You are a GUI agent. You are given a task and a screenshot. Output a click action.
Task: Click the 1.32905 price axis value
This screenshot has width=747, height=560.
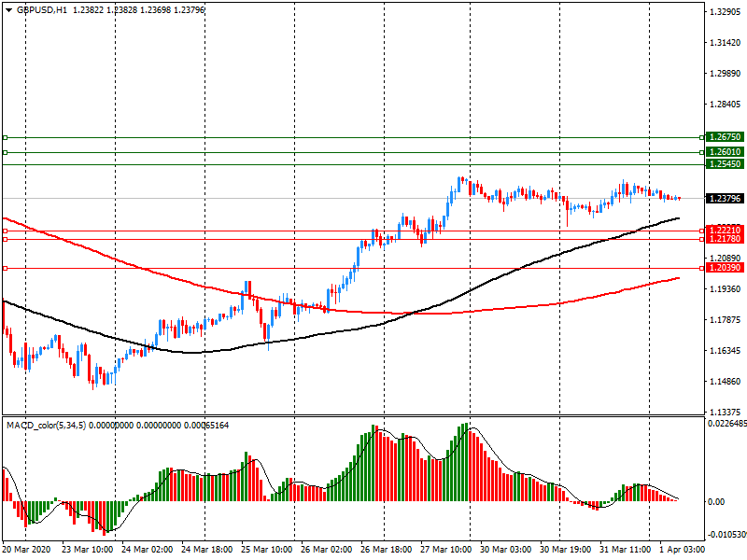point(726,12)
